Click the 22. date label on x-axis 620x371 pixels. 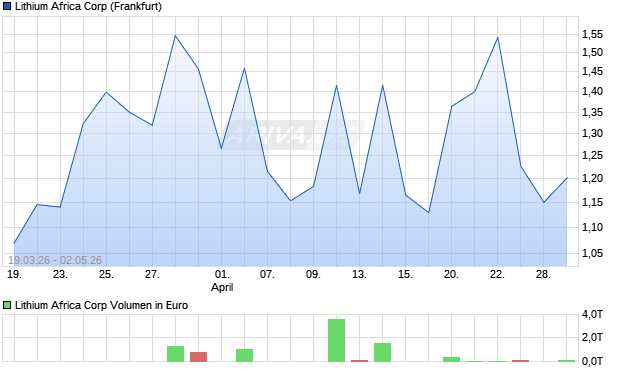click(x=497, y=274)
